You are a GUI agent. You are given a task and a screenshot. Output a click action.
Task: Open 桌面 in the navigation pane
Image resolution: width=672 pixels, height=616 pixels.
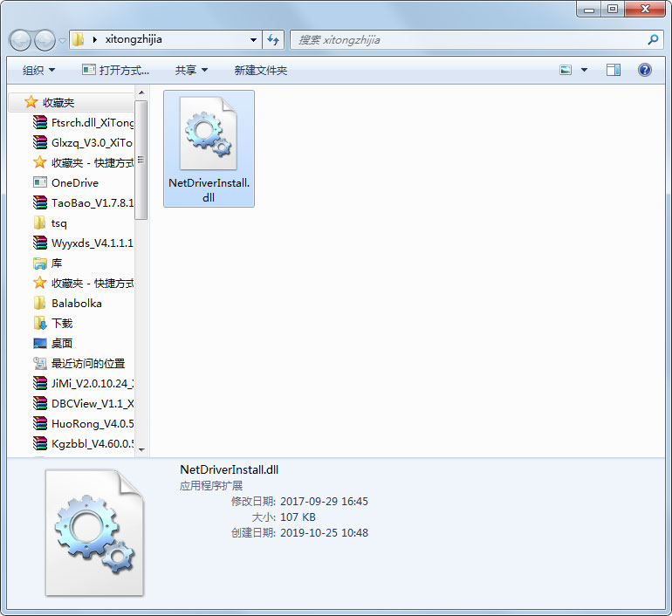coord(62,343)
